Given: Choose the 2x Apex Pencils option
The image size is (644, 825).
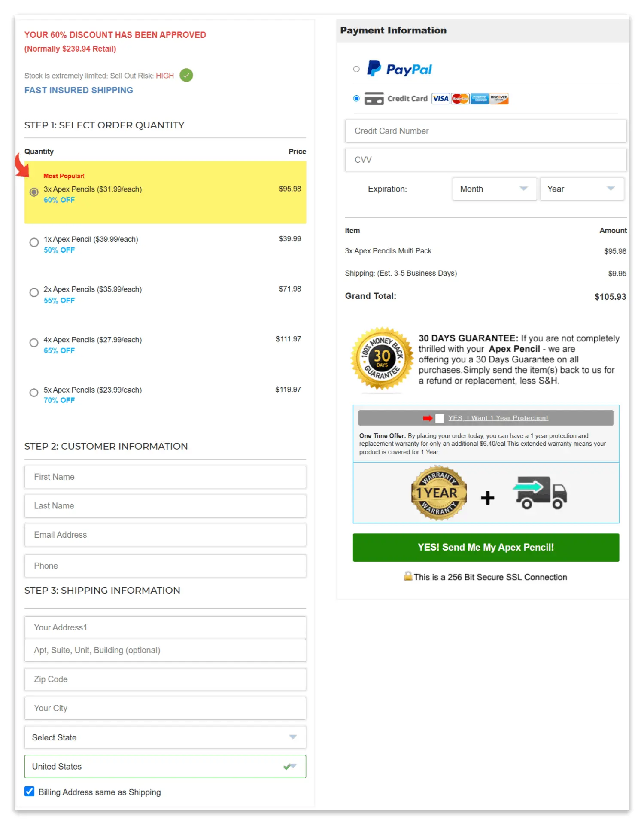Looking at the screenshot, I should (34, 292).
